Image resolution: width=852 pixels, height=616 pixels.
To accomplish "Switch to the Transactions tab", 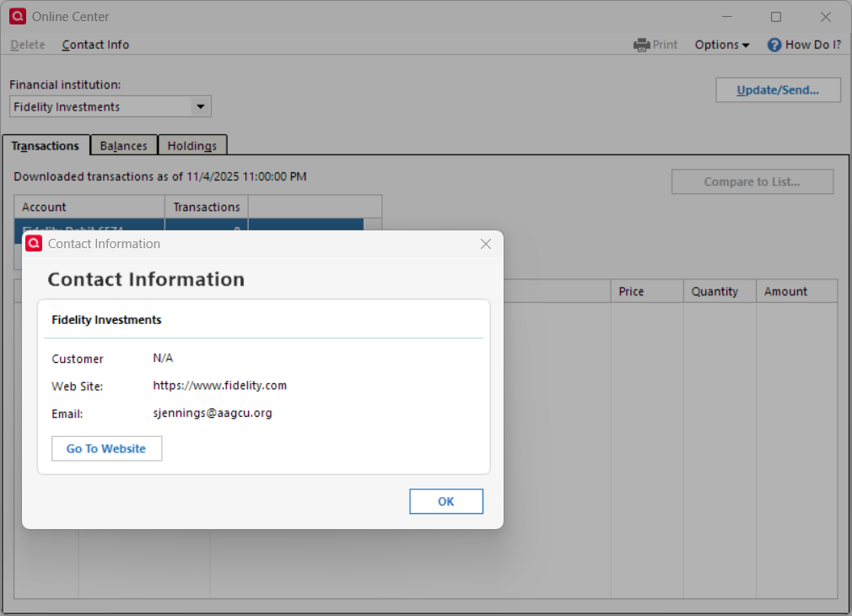I will pyautogui.click(x=46, y=146).
